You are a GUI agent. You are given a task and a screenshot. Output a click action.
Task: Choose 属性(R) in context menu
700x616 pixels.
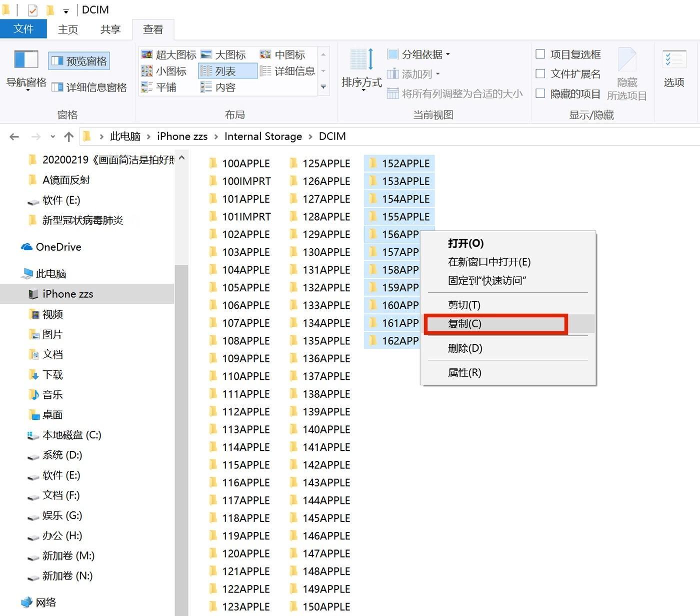click(508, 373)
